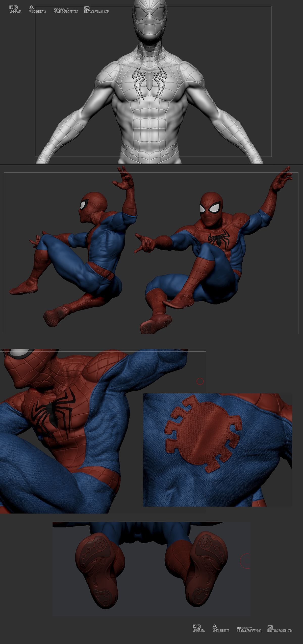Viewport: 303px width, 644px height.
Task: Click the CGSociety logo in the footer
Action: pos(244,628)
